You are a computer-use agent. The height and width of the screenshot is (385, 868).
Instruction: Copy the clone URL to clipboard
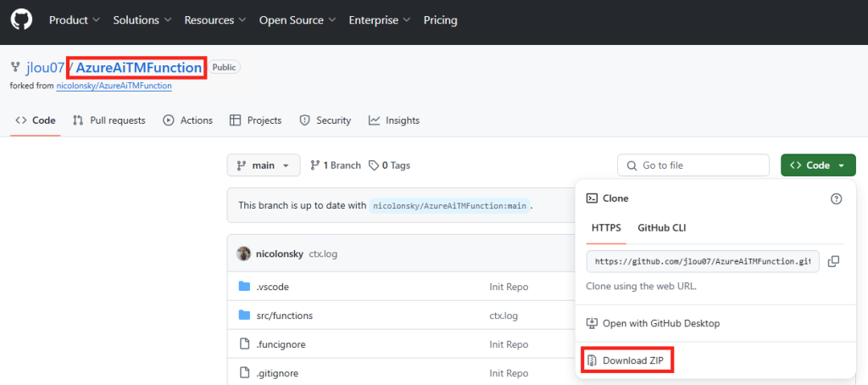tap(834, 261)
